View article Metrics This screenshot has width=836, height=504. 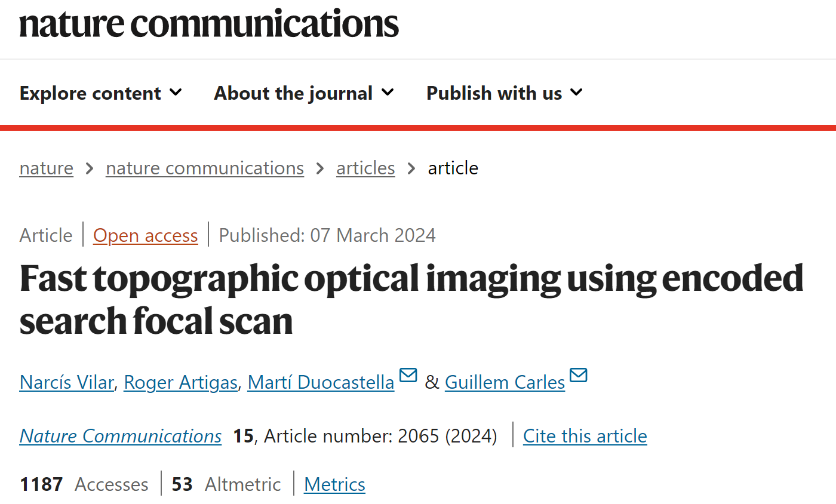pyautogui.click(x=334, y=484)
